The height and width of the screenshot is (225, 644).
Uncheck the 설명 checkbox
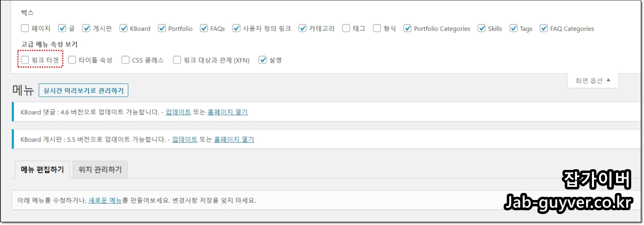(x=263, y=60)
